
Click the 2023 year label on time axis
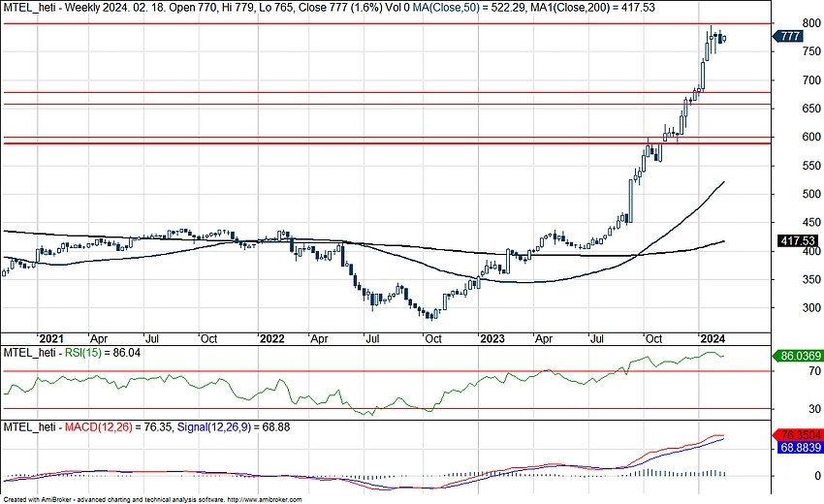click(491, 339)
